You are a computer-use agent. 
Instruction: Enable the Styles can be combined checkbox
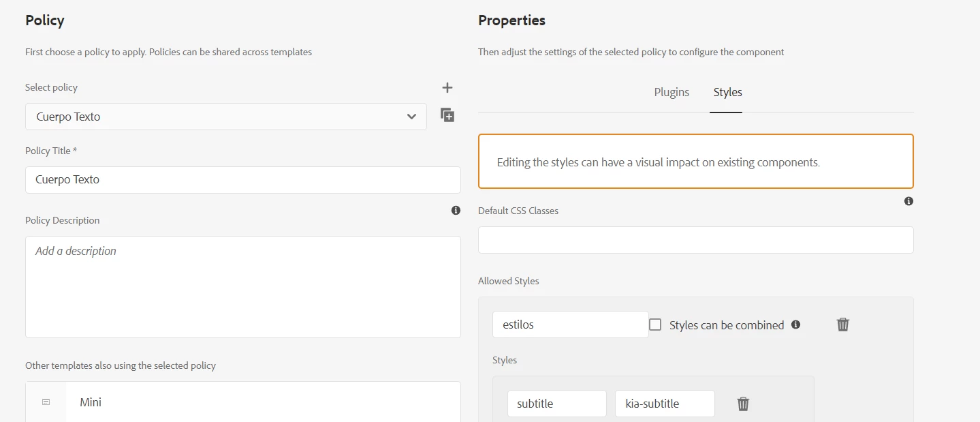coord(655,325)
